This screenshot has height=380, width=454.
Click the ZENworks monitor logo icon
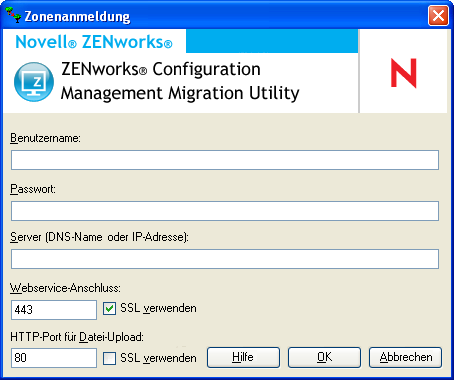[x=34, y=82]
